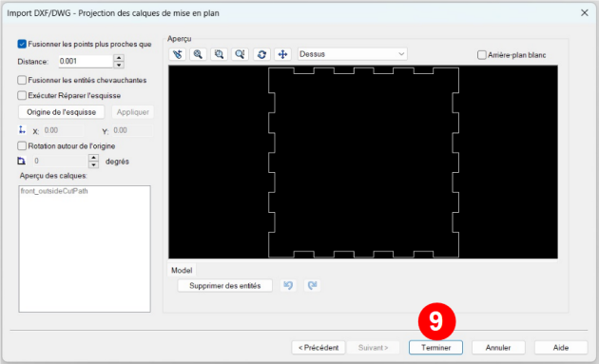Click Origine de l'esquisse button
The height and width of the screenshot is (364, 599).
click(62, 112)
